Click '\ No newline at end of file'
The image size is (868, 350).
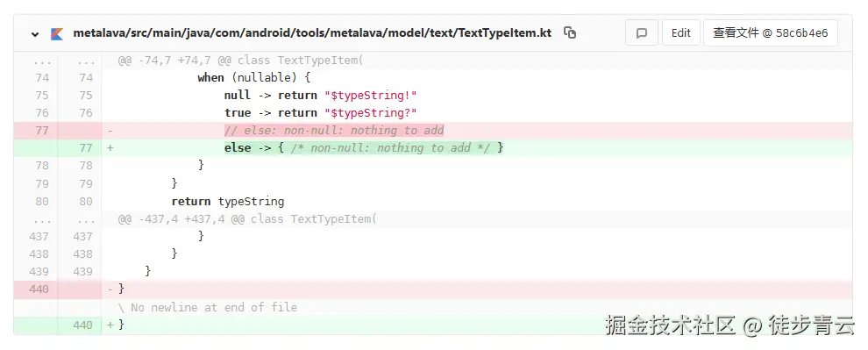tap(207, 307)
